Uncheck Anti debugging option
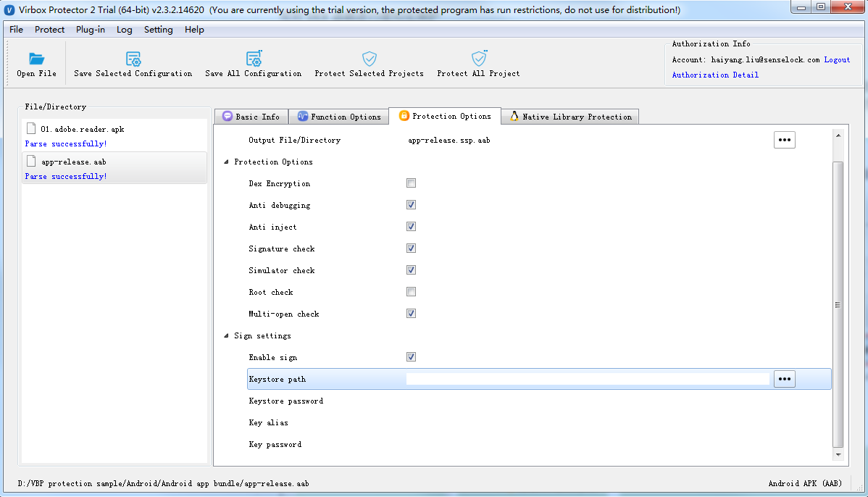Image resolution: width=868 pixels, height=497 pixels. 411,205
